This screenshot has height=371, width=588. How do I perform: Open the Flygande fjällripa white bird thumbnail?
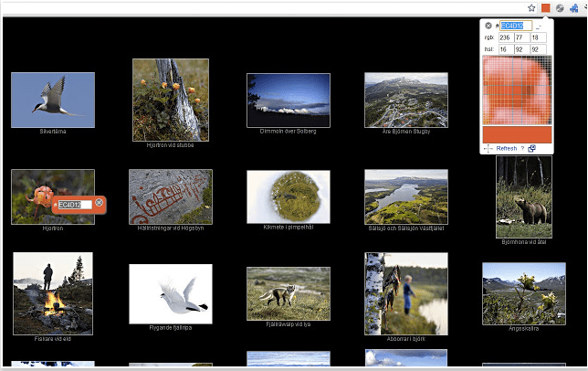coord(171,293)
